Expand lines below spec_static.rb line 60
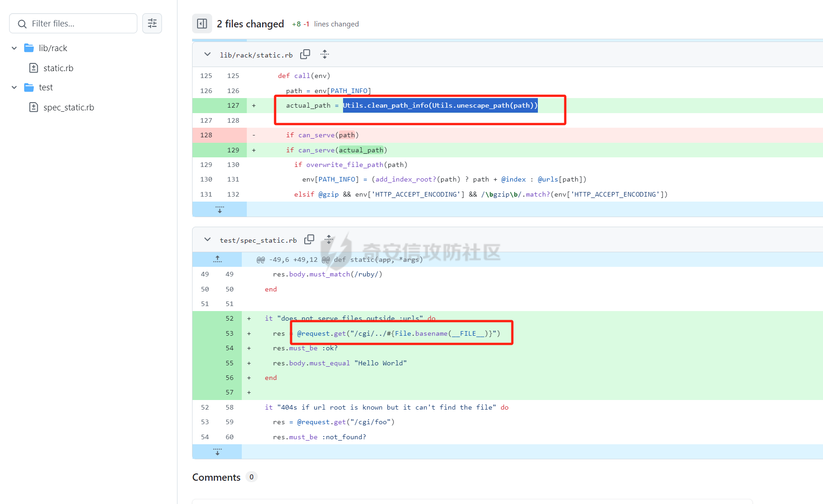 (218, 452)
